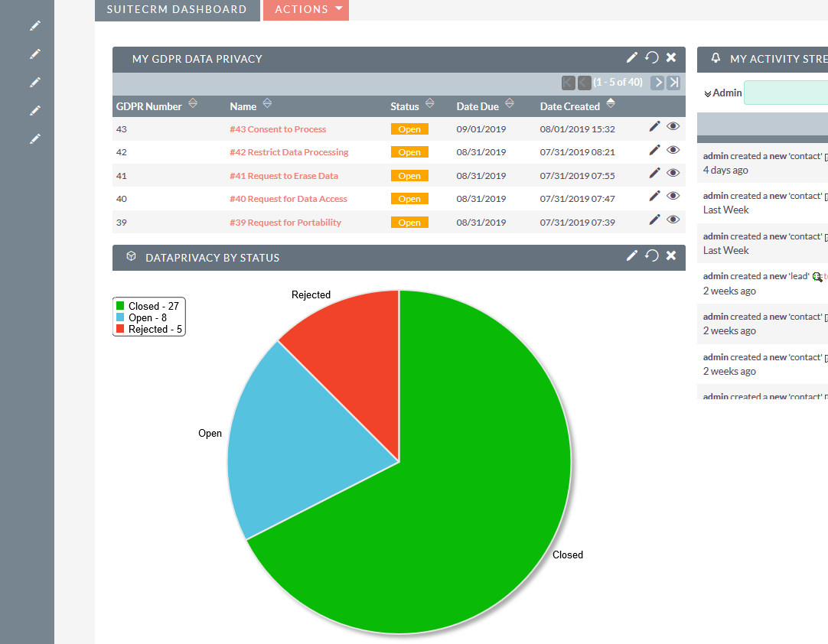View details of #43 via eye icon

tap(673, 126)
